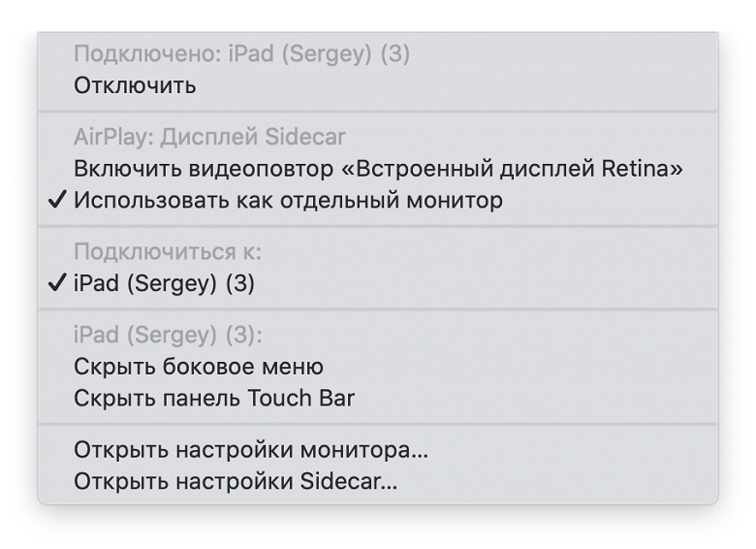
Task: Click the greyed "iPad (Sergey) (3):" section header
Action: point(168,336)
